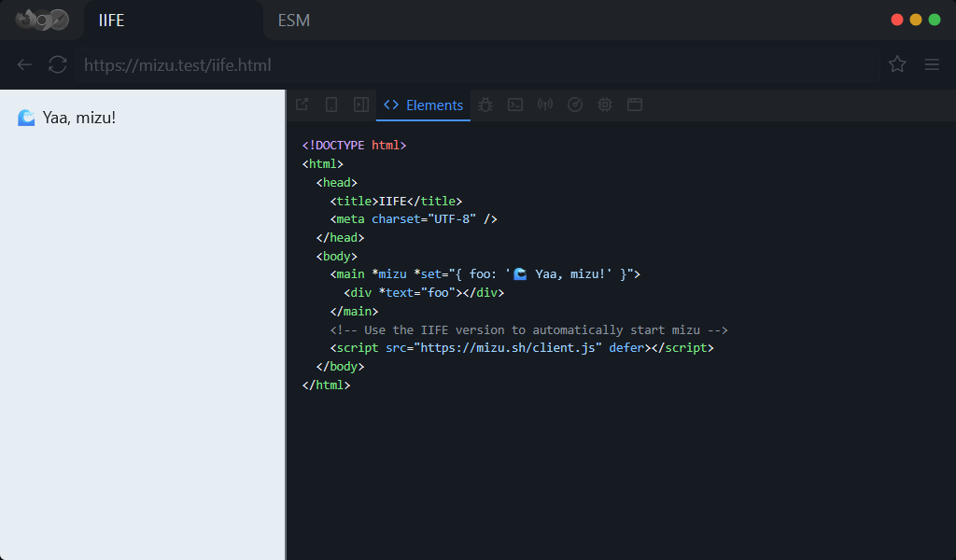Click the opening <html> tag line
Screen dimensions: 956x560
pos(322,164)
